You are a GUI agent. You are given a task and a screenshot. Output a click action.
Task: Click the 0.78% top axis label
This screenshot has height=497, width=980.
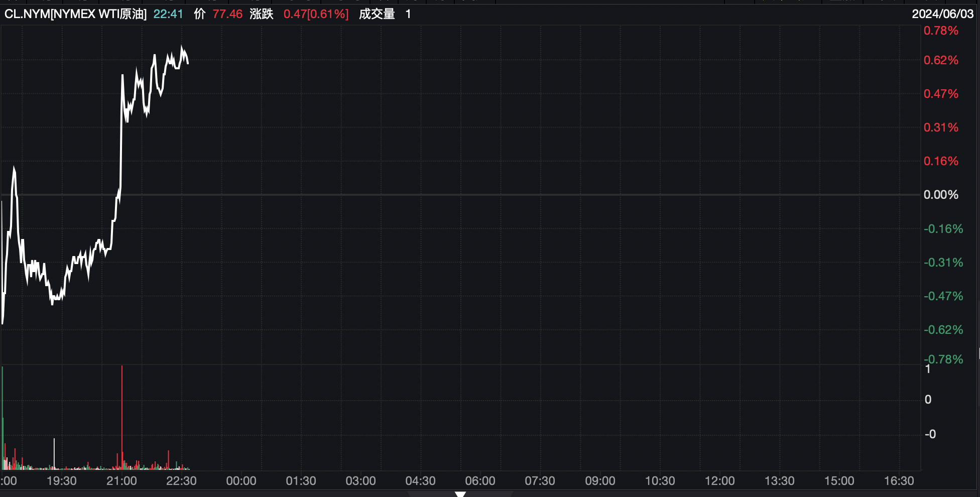tap(940, 31)
